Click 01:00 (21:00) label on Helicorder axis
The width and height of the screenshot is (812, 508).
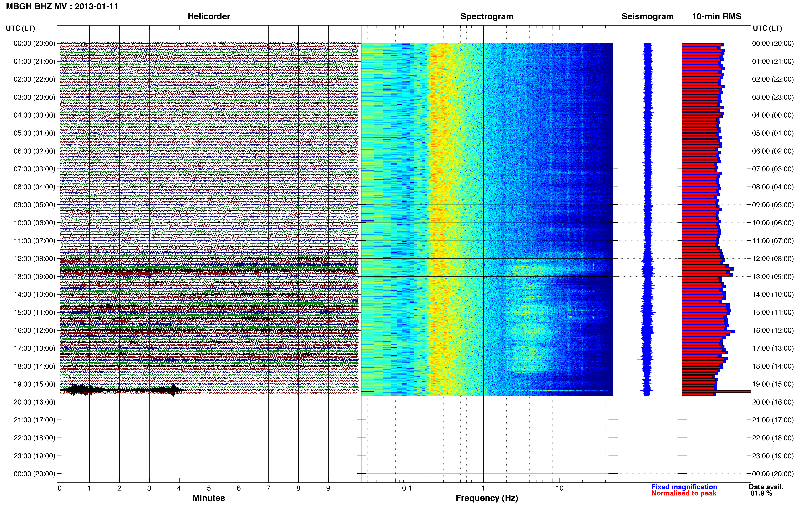coord(34,62)
